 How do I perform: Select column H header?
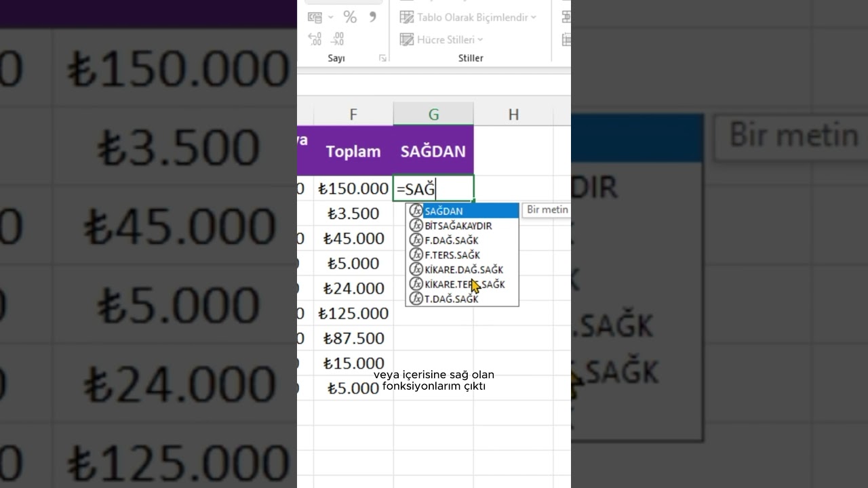coord(513,115)
